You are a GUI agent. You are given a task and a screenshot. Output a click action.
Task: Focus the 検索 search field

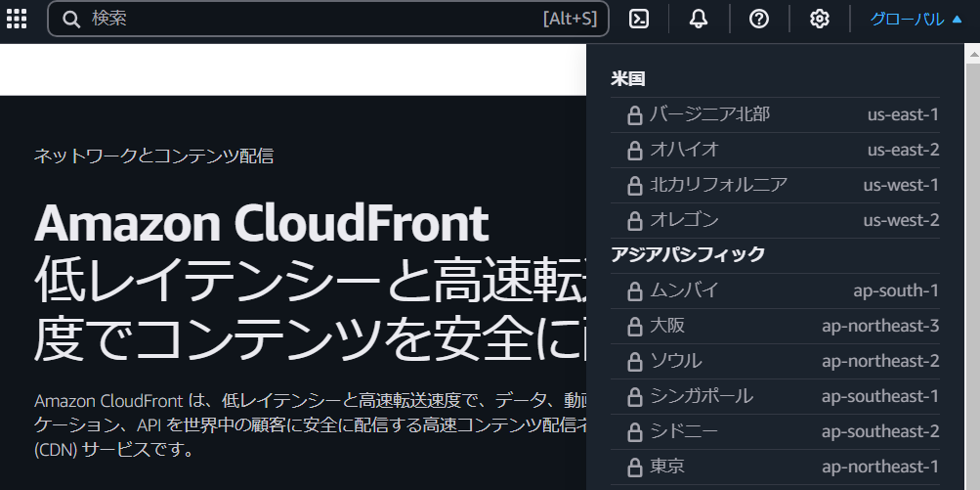tap(327, 19)
